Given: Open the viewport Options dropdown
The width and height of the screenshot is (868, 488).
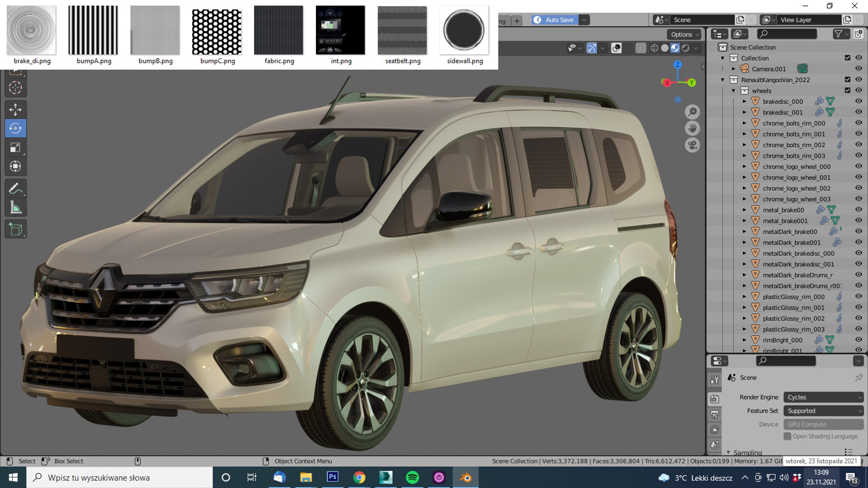Looking at the screenshot, I should click(684, 34).
